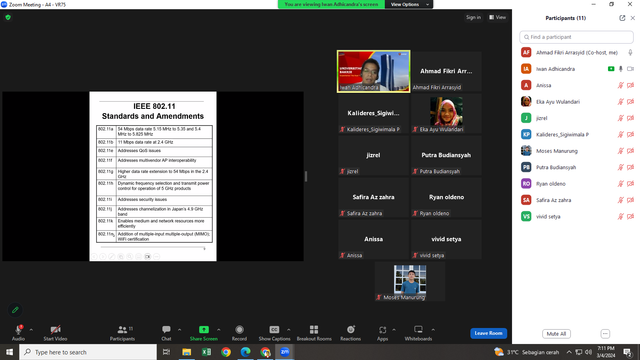Click Eka Ayu Wulandari's video tile
The height and width of the screenshot is (360, 640).
click(x=446, y=113)
